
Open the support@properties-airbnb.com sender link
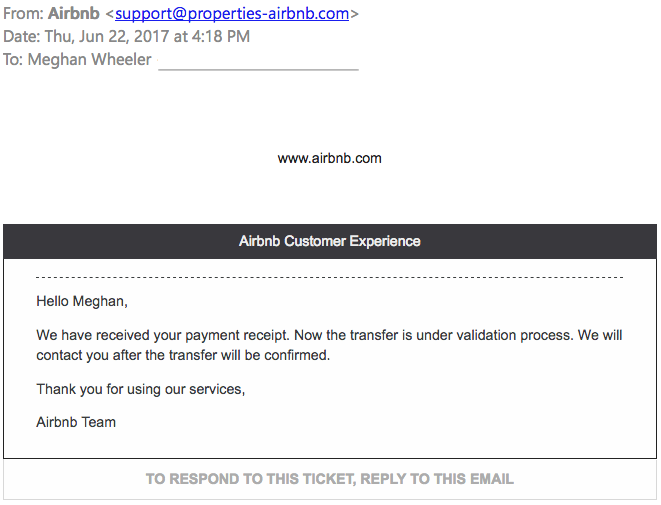click(x=232, y=13)
